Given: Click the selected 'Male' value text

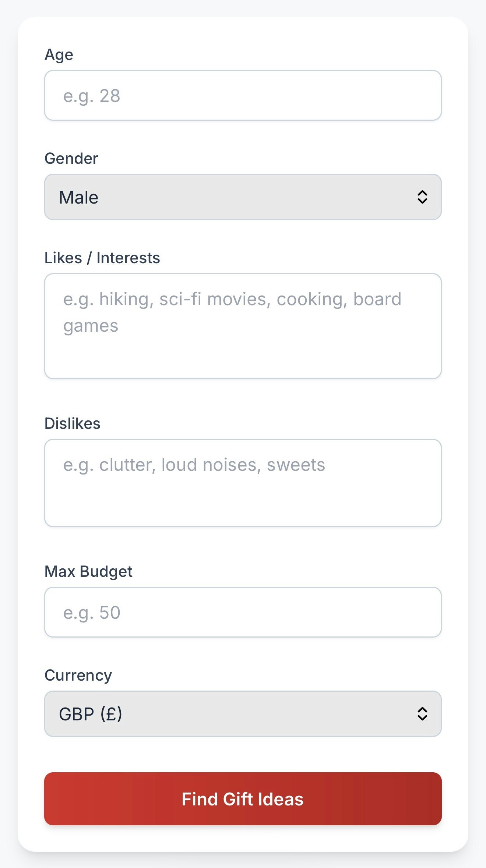Looking at the screenshot, I should 78,197.
